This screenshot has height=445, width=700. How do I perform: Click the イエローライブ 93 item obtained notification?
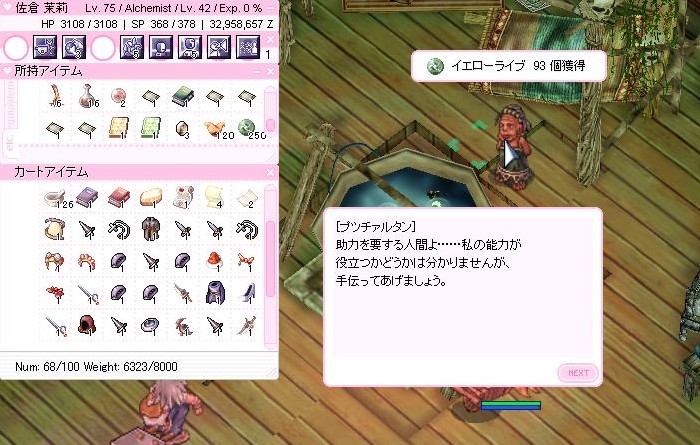pos(508,66)
